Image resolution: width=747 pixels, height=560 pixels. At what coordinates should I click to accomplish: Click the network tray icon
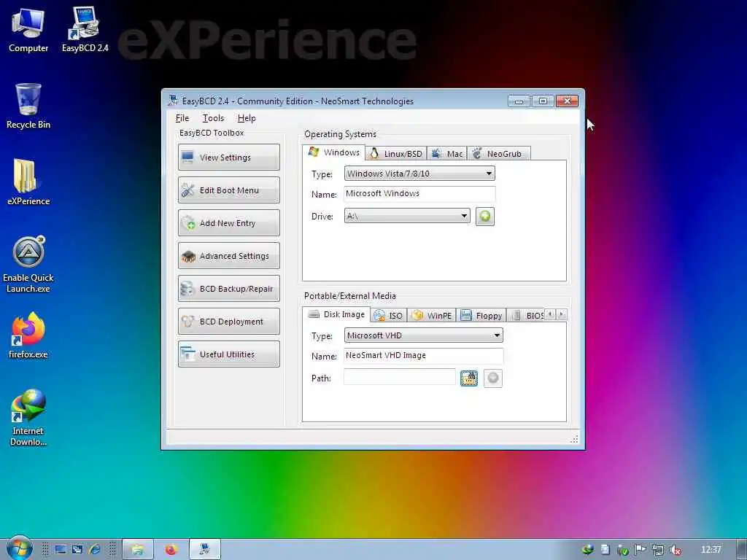(x=658, y=550)
